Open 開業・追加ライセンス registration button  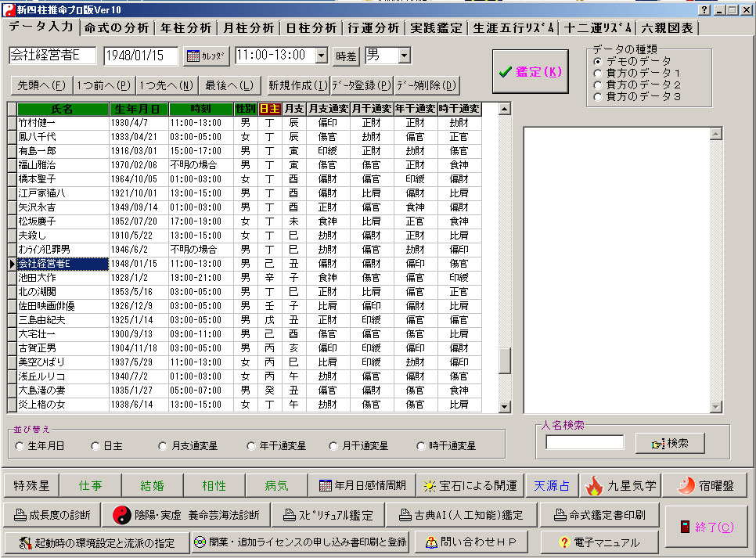pos(301,542)
